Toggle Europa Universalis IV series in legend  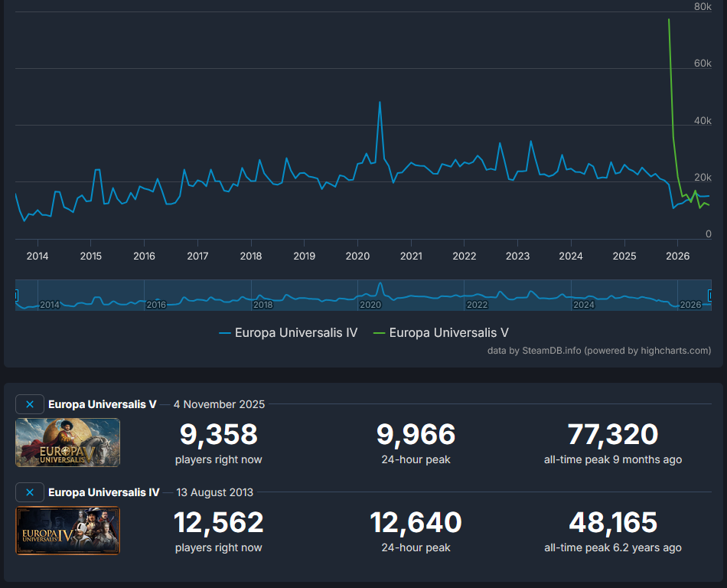pos(289,333)
